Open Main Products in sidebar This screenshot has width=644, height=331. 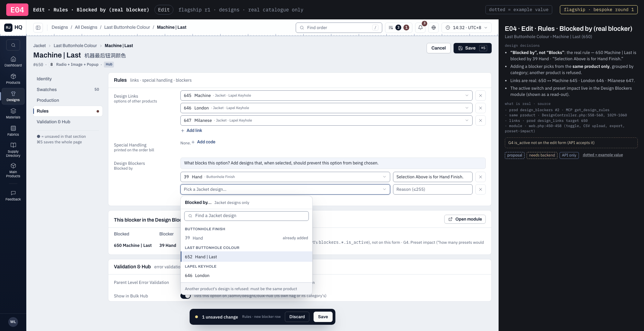tap(13, 170)
